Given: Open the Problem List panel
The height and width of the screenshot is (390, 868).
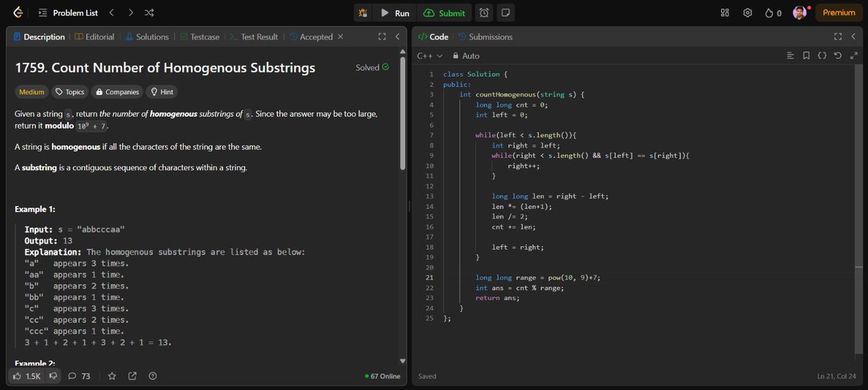Looking at the screenshot, I should [68, 13].
